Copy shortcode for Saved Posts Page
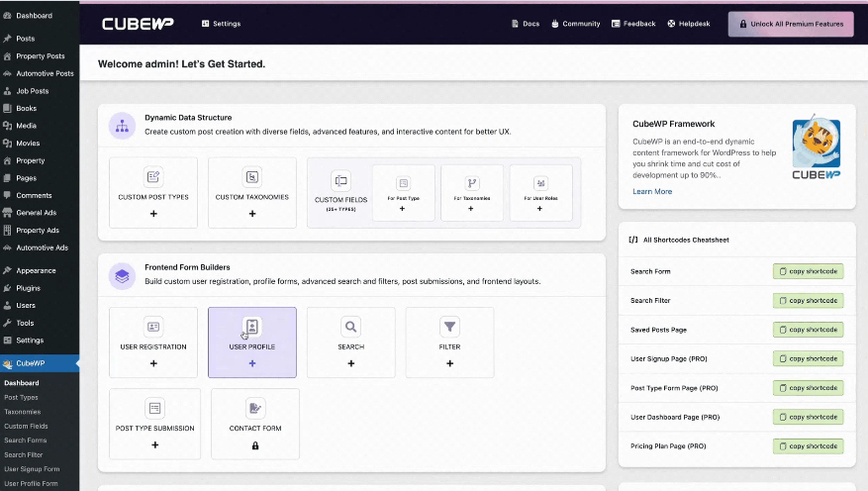868x491 pixels. [808, 330]
